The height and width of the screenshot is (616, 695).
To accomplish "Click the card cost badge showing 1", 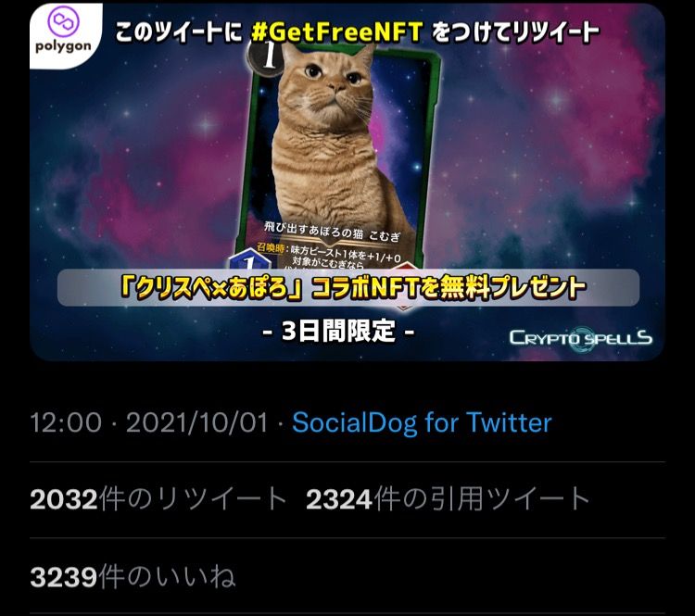I will tap(265, 56).
